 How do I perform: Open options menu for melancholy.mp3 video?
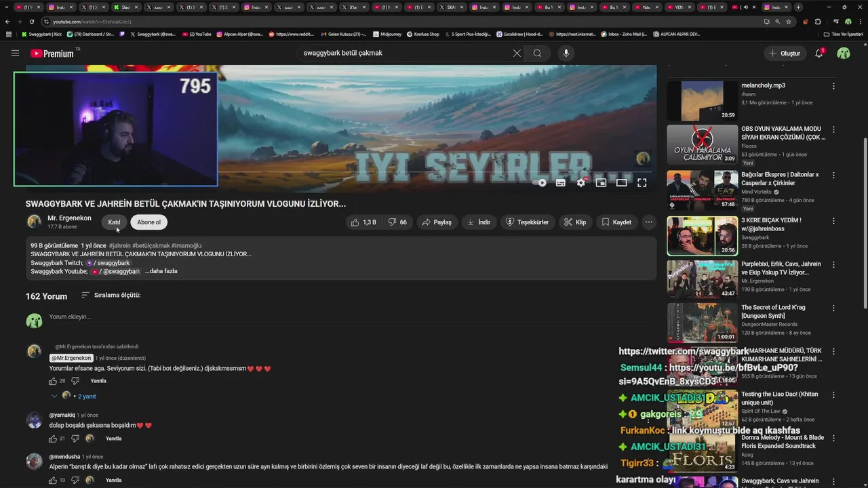pyautogui.click(x=833, y=86)
